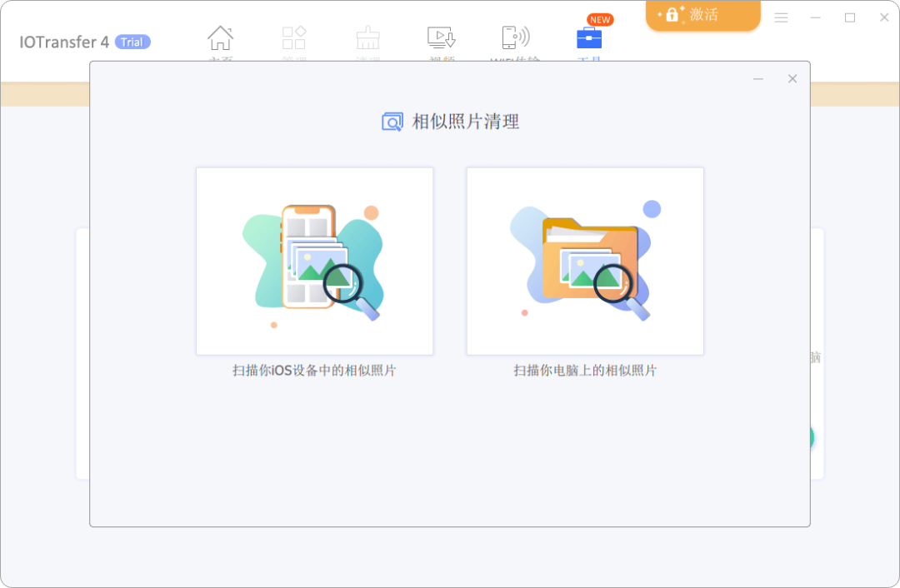This screenshot has height=588, width=900.
Task: Select the 工具 toolbox icon with NEW badge
Action: (589, 37)
